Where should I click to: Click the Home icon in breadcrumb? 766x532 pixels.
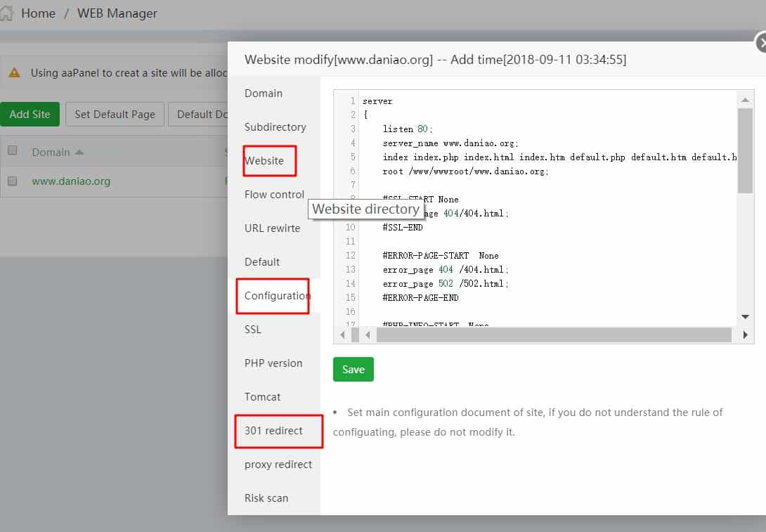pyautogui.click(x=6, y=13)
